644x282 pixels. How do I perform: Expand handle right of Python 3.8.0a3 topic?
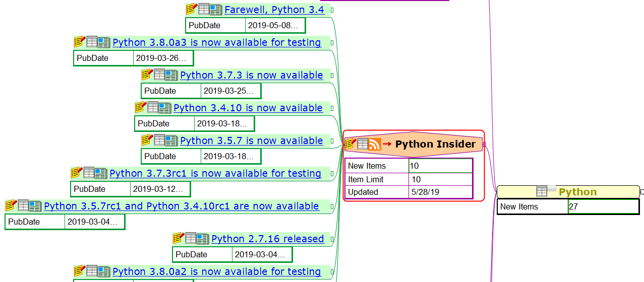point(332,43)
